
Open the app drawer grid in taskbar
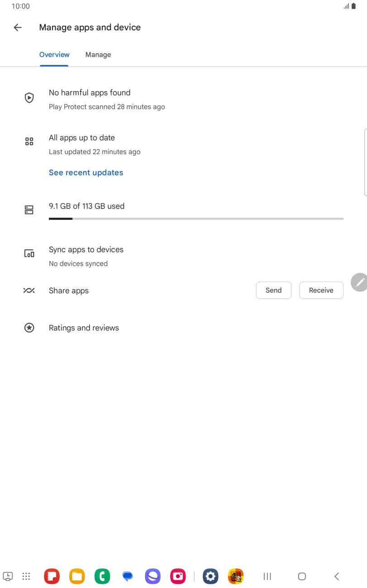[26, 576]
